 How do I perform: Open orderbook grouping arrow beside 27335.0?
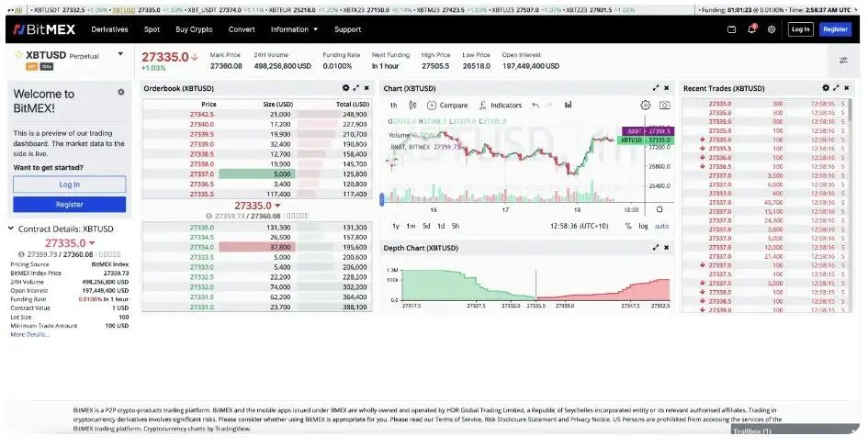point(278,206)
